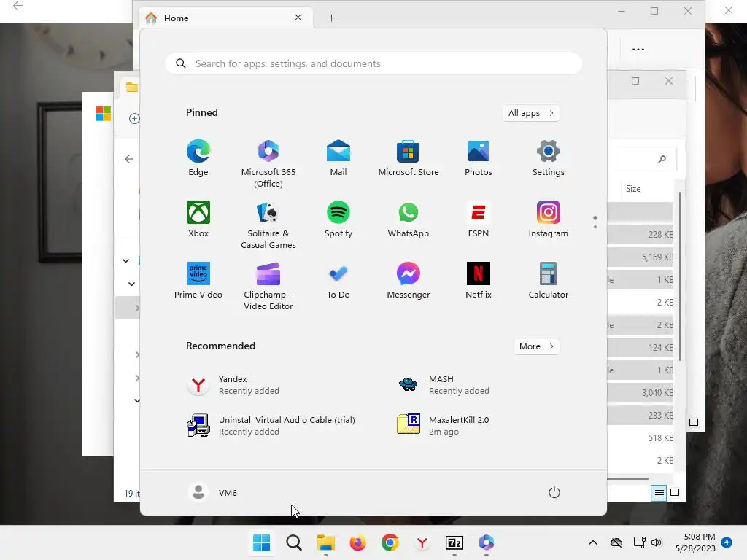
Task: Launch Netflix from Start menu
Action: (479, 281)
